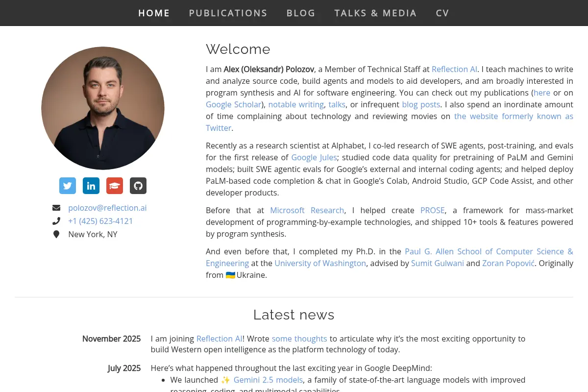Open the Sumit Gulwani link
The width and height of the screenshot is (588, 392).
point(438,263)
